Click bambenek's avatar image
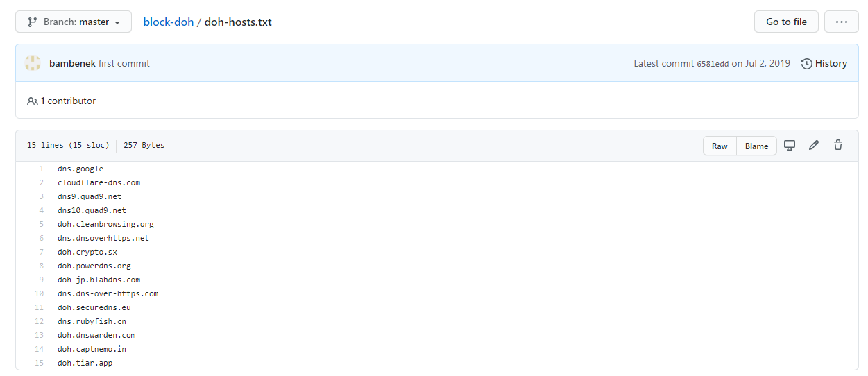Screen dimensions: 868x376 33,63
